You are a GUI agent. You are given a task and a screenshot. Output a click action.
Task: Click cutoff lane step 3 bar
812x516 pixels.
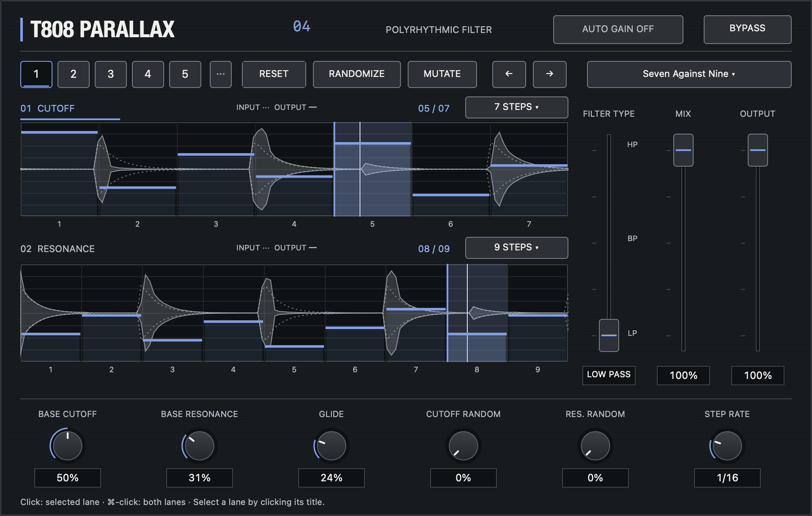[216, 154]
